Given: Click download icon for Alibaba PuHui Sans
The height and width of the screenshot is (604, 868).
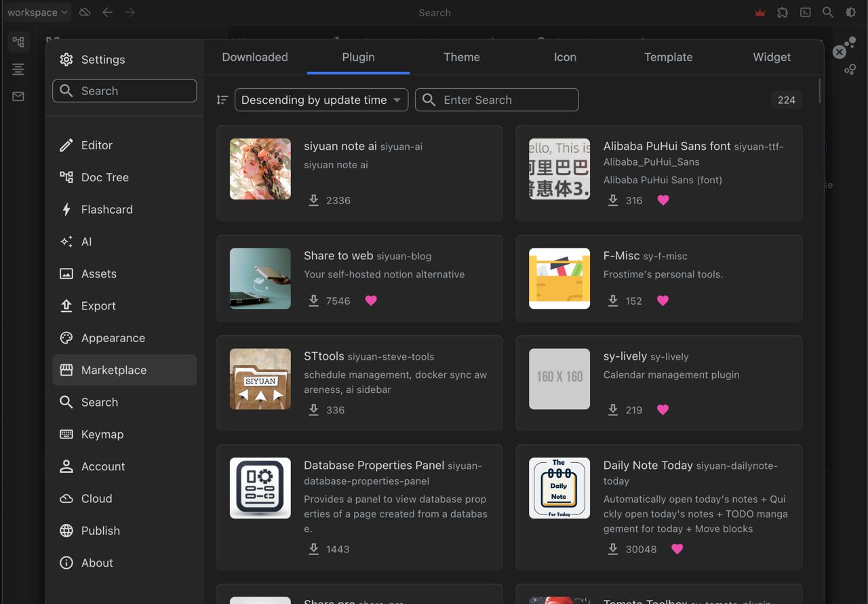Looking at the screenshot, I should point(612,200).
